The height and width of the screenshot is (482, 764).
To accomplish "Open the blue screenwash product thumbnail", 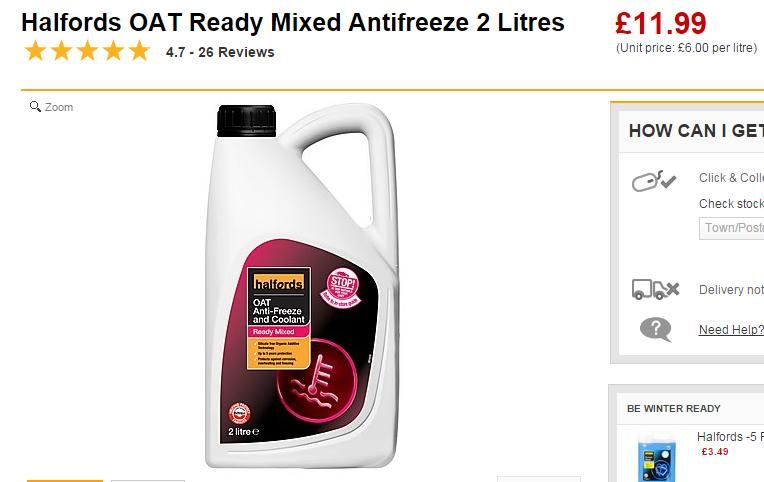I will click(657, 458).
